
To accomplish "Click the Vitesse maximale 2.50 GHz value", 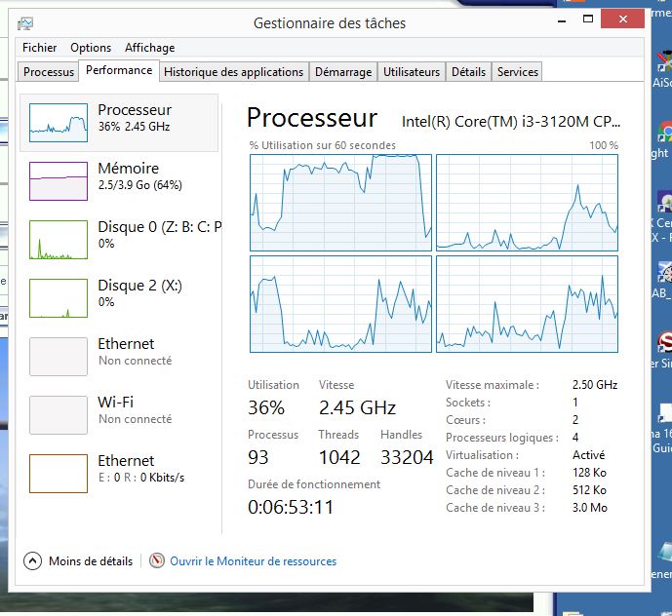I will 595,385.
